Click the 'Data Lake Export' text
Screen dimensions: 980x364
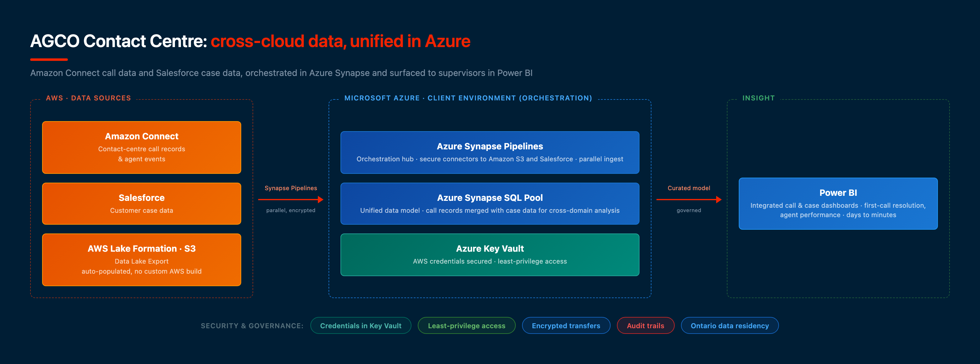point(142,261)
